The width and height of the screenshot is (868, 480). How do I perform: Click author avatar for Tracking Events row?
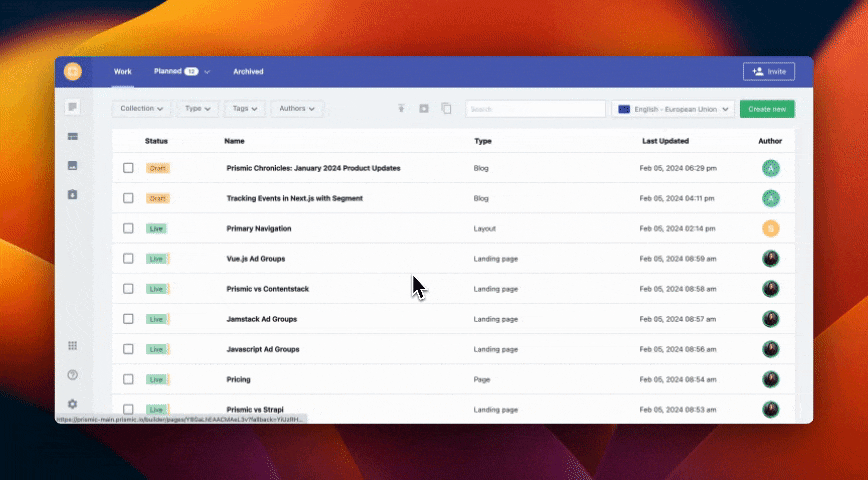pos(771,198)
